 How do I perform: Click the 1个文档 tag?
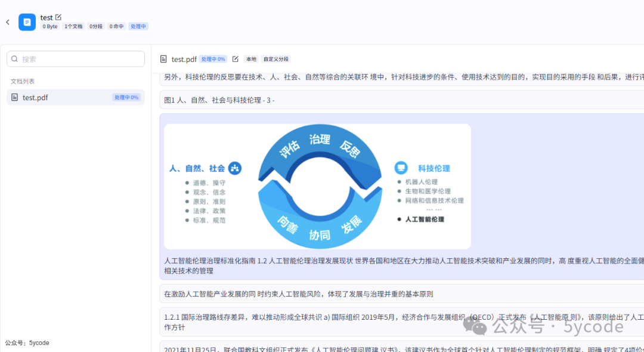(73, 26)
